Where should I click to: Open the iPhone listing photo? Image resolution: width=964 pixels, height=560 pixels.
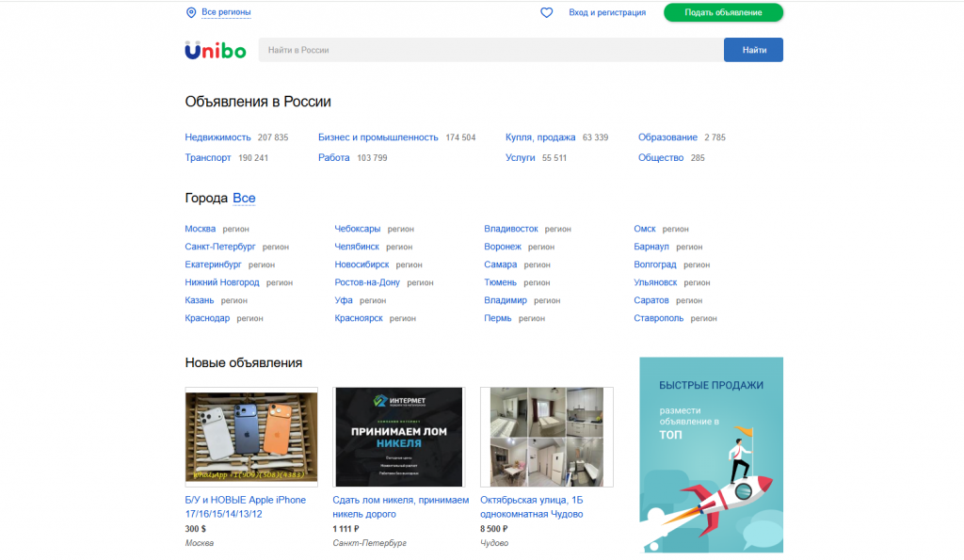[x=251, y=437]
